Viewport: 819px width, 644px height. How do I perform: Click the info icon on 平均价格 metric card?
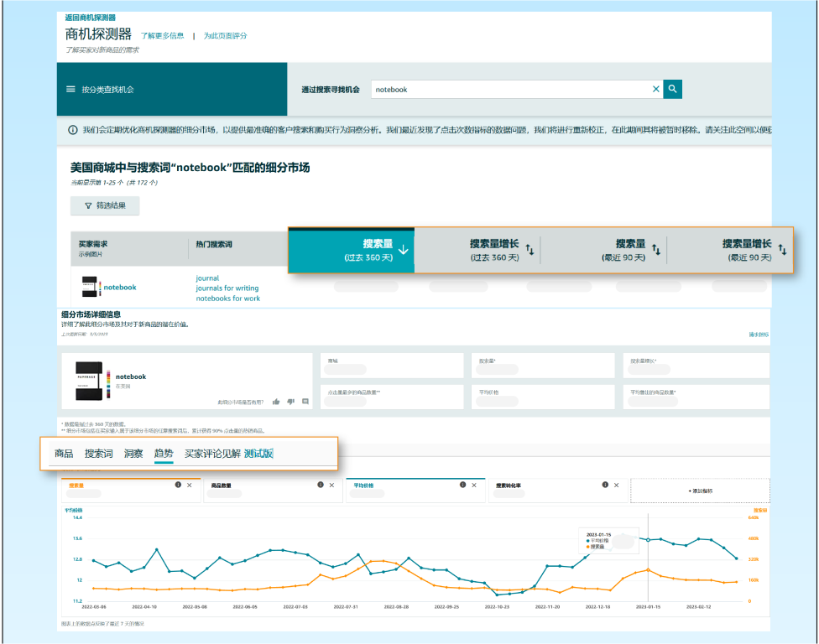[x=462, y=485]
